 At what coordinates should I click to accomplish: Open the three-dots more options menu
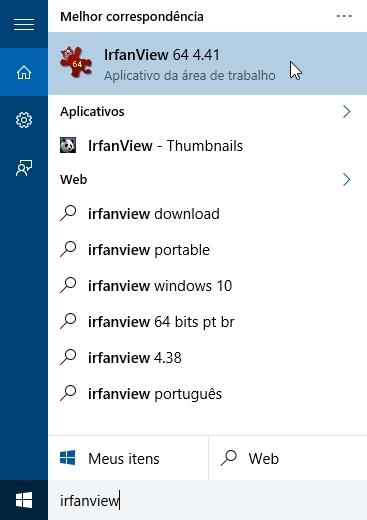coord(344,16)
